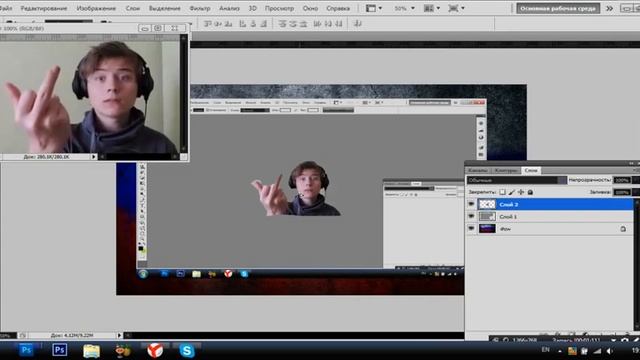Click the volume speaker tray icon
640x360 pixels.
tap(610, 351)
